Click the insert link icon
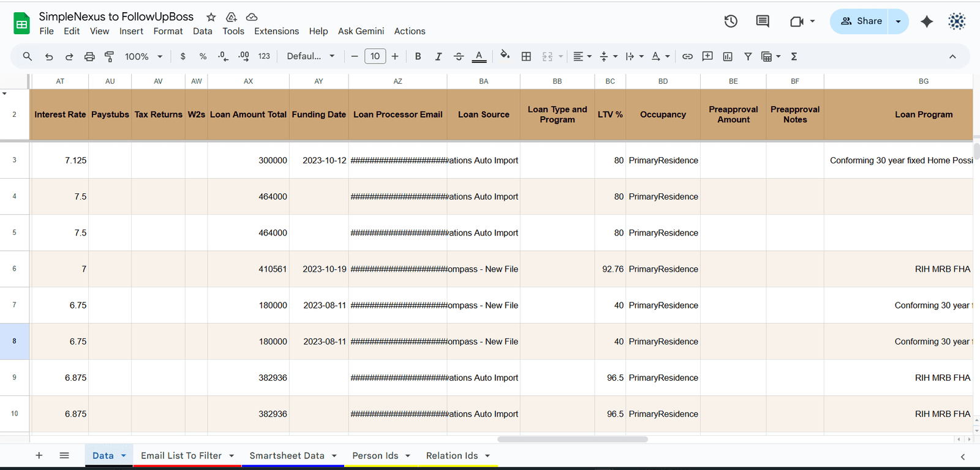Screen dimensions: 980x470 coord(687,56)
